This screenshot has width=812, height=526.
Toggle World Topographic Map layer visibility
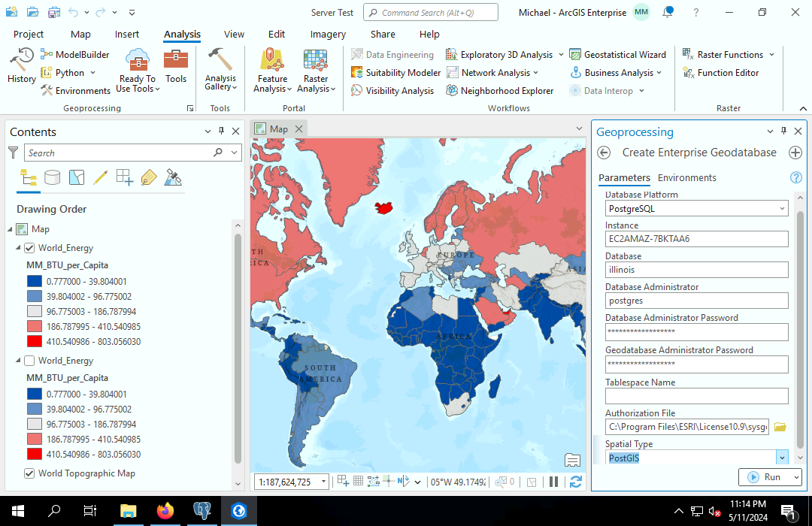click(29, 473)
